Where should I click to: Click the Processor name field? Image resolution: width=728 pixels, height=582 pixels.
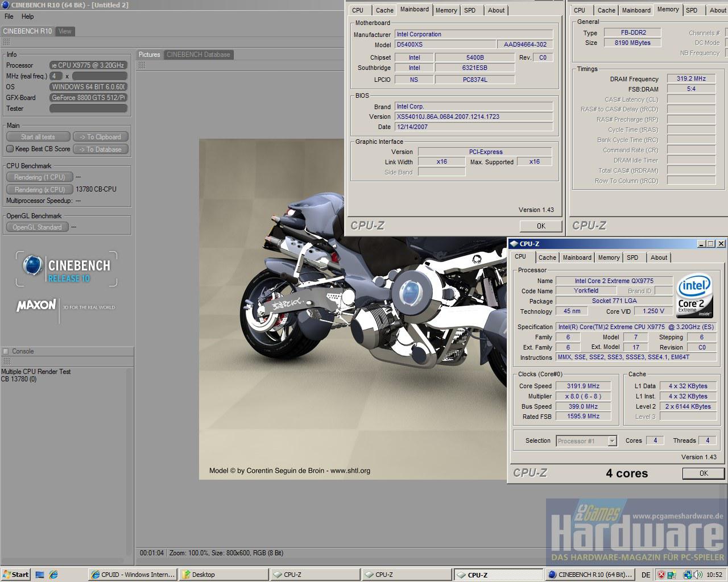coord(88,65)
